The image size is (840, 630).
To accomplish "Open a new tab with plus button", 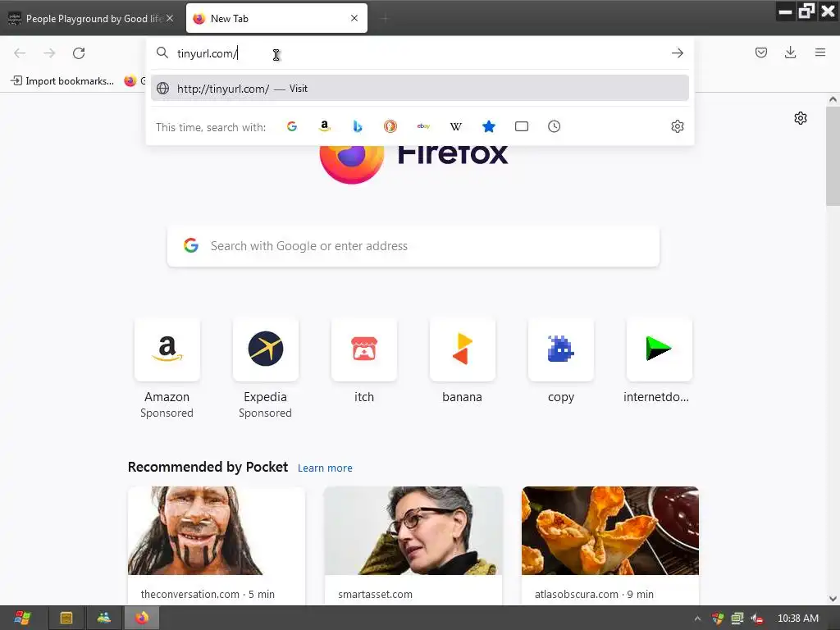I will tap(385, 19).
